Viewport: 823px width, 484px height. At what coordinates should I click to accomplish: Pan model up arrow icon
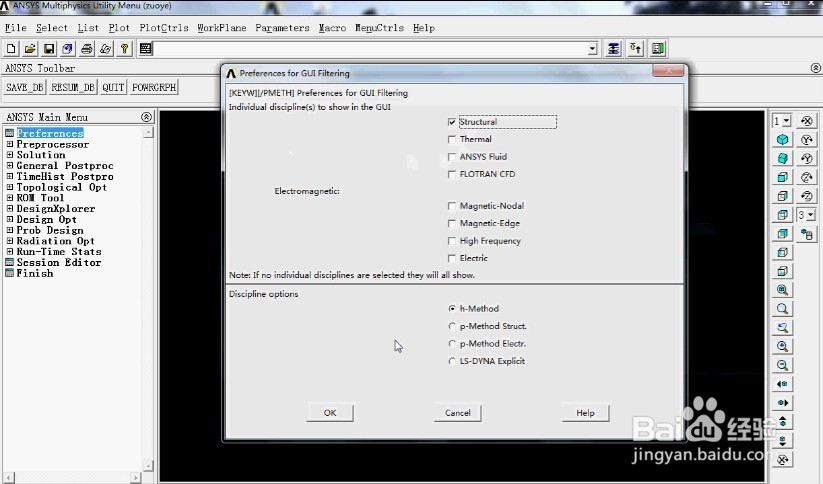tap(783, 422)
